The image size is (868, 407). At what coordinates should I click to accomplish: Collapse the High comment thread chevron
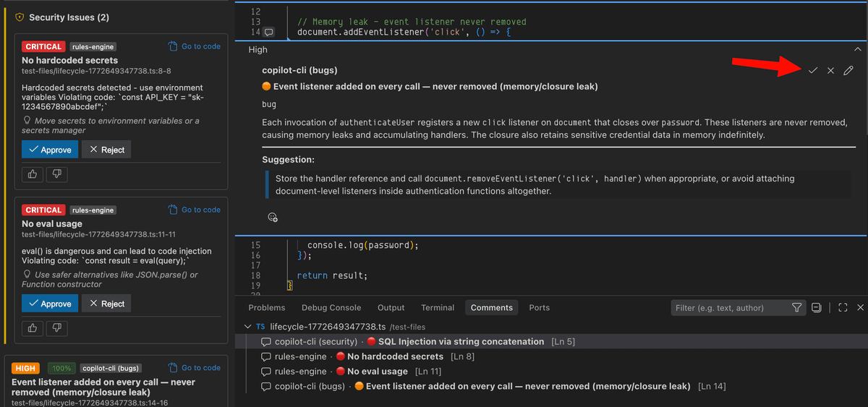point(858,49)
